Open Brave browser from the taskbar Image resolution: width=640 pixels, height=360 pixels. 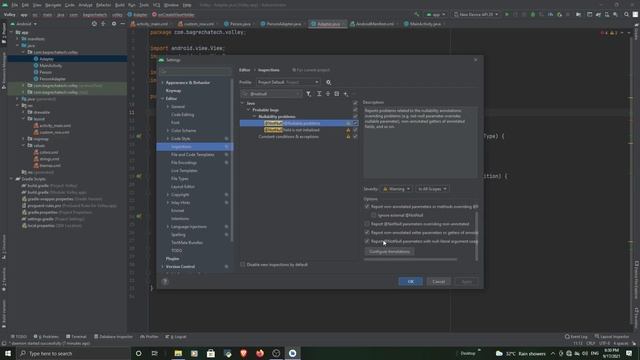(x=244, y=353)
